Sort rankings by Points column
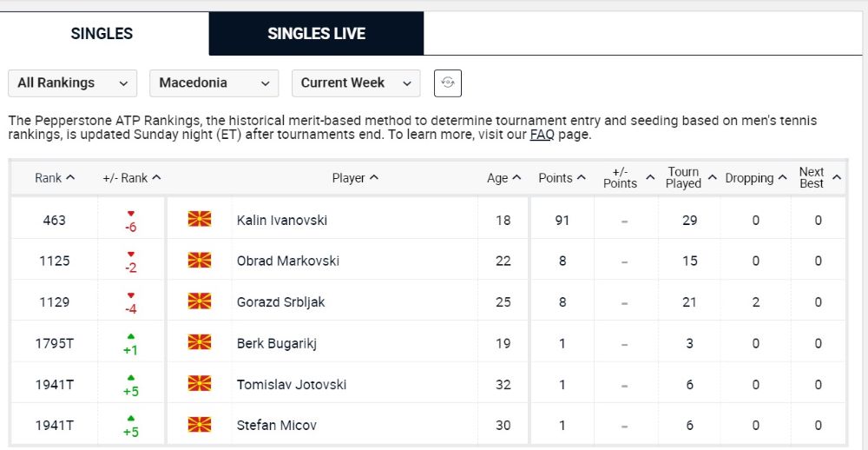 tap(562, 178)
